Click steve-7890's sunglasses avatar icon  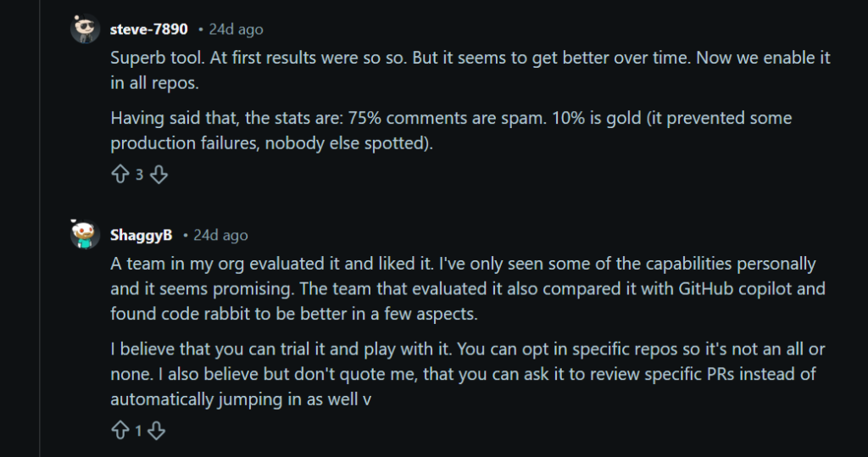pyautogui.click(x=85, y=30)
